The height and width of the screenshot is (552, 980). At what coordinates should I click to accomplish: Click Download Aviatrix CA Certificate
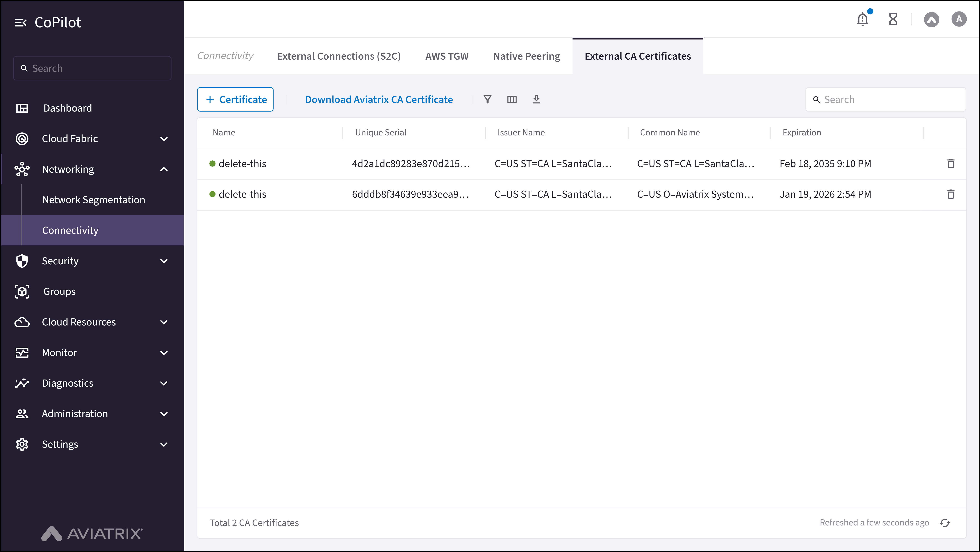[x=379, y=99]
